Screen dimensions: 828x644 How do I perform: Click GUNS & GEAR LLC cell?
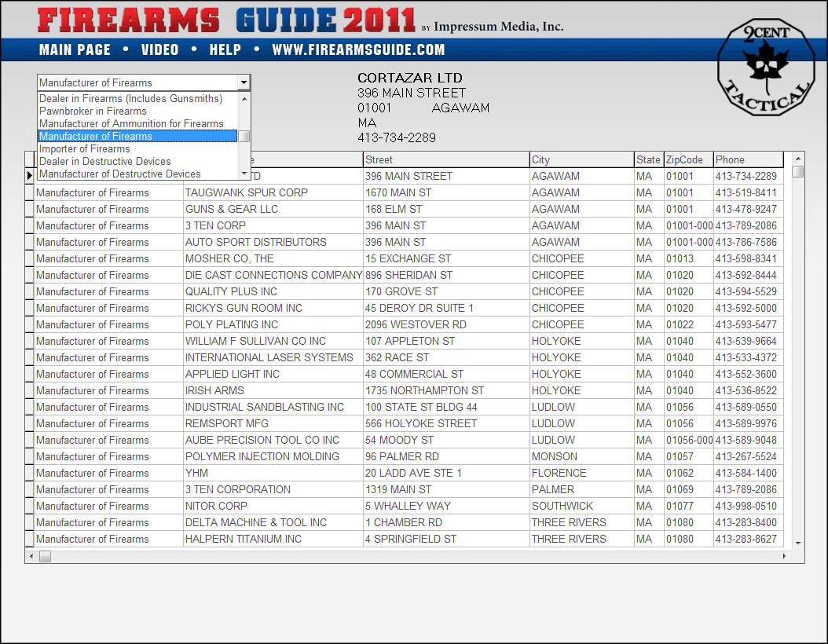(x=273, y=209)
